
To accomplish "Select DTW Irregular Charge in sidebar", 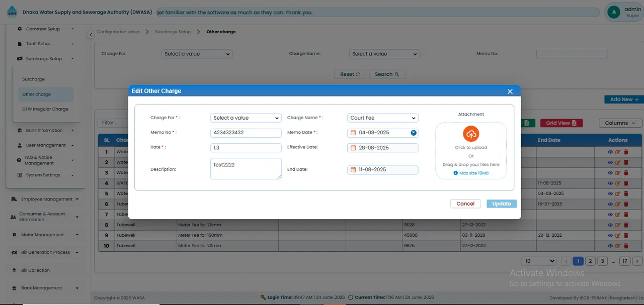I will (x=45, y=109).
